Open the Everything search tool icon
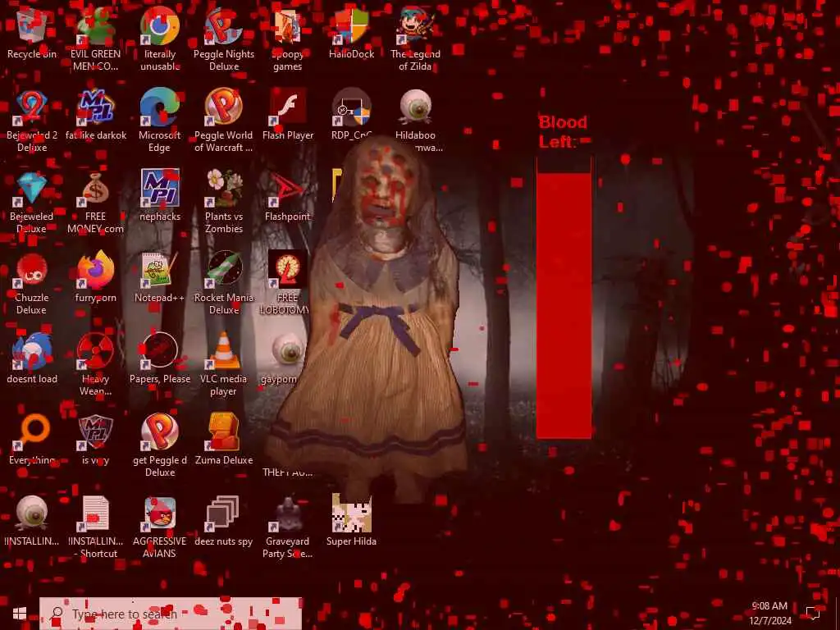The height and width of the screenshot is (630, 840). coord(32,432)
